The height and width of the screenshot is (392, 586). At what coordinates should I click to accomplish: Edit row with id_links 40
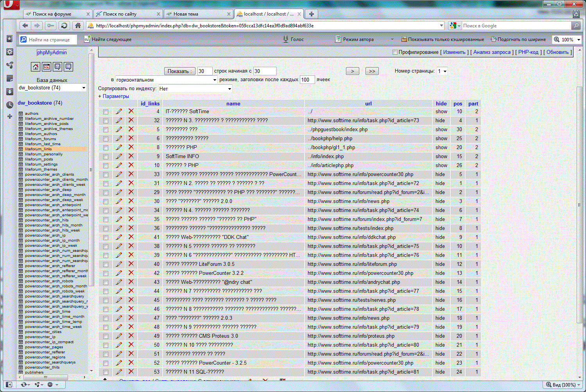click(119, 264)
